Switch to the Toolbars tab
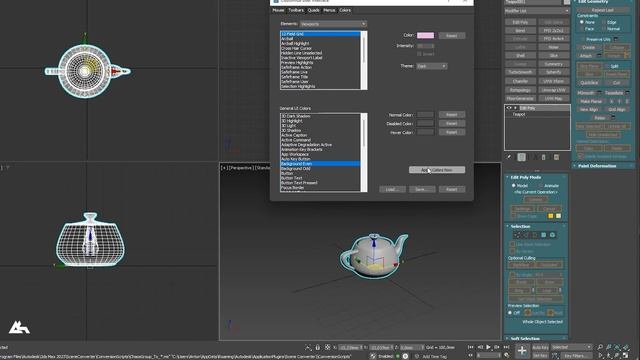Image resolution: width=640 pixels, height=360 pixels. point(296,10)
